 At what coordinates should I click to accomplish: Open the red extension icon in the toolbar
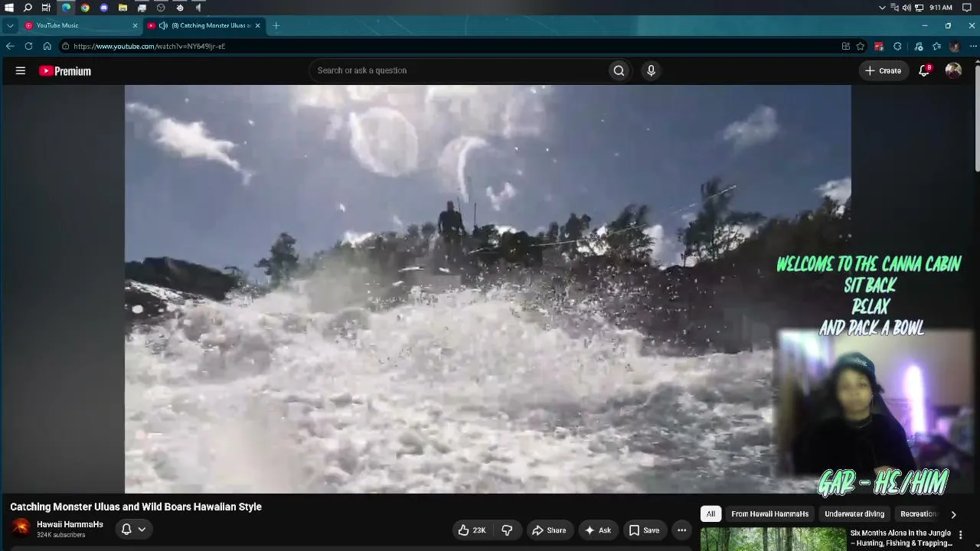(x=879, y=46)
